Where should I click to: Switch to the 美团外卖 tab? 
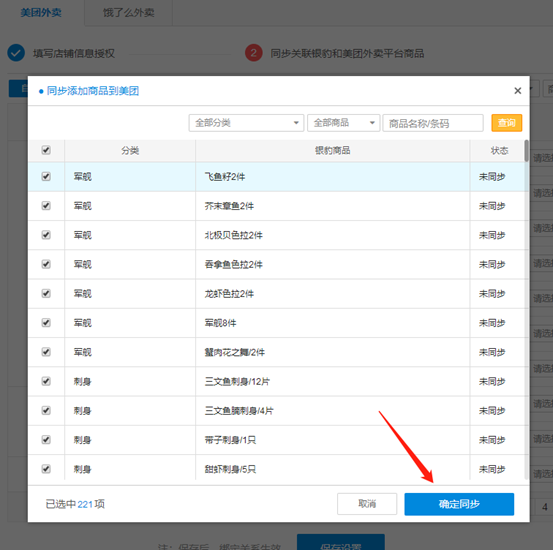pos(41,13)
